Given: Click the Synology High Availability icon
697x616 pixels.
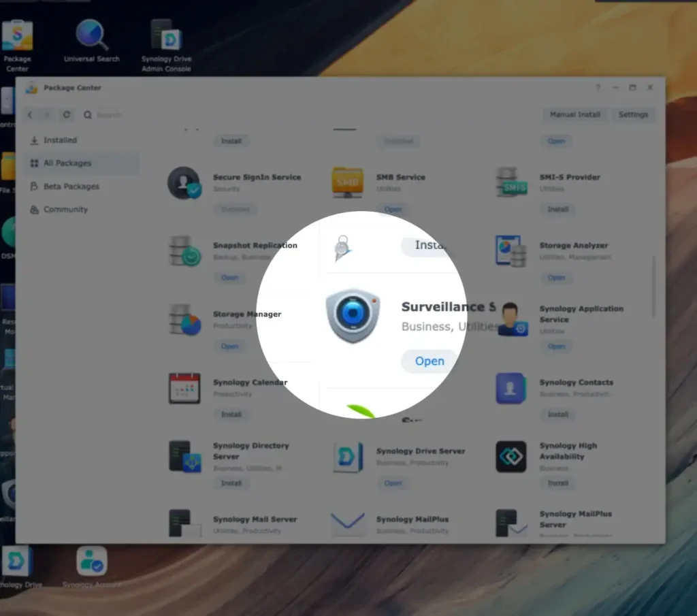Looking at the screenshot, I should (x=510, y=457).
